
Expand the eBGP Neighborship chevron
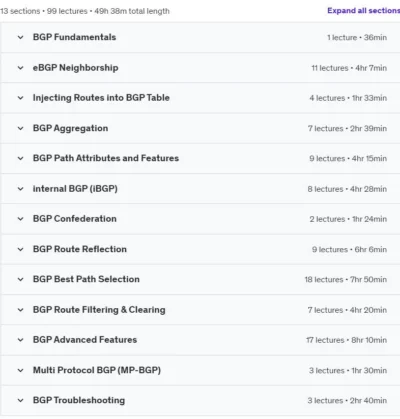21,68
